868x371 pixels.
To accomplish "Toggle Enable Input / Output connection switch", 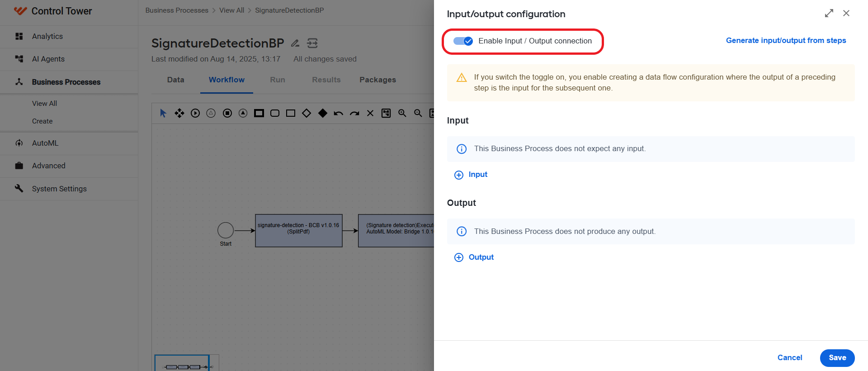I will (x=463, y=41).
